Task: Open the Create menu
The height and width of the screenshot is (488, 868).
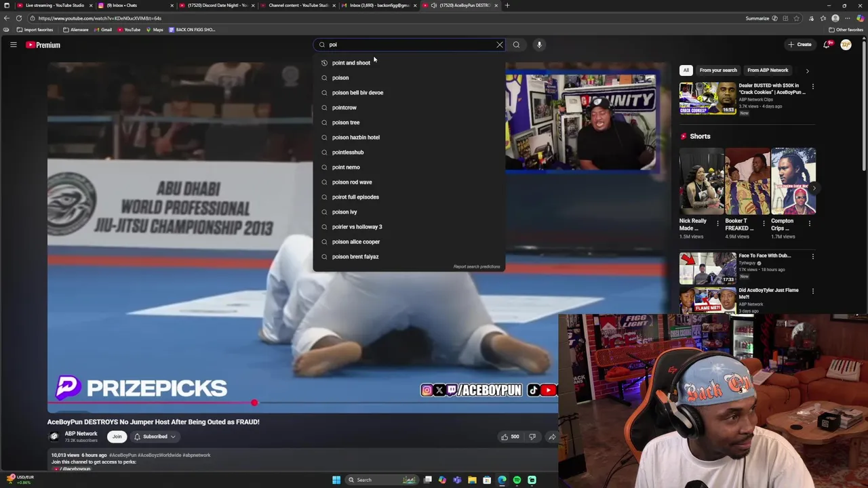Action: [x=800, y=45]
